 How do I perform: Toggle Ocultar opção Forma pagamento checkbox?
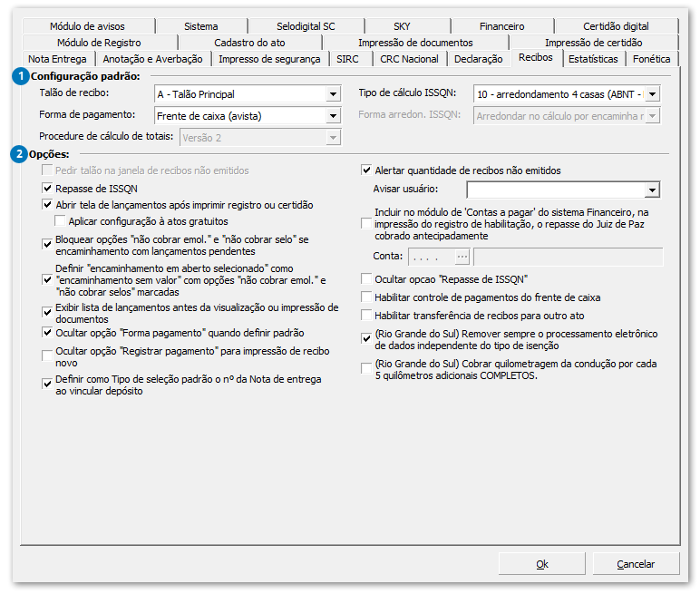47,333
